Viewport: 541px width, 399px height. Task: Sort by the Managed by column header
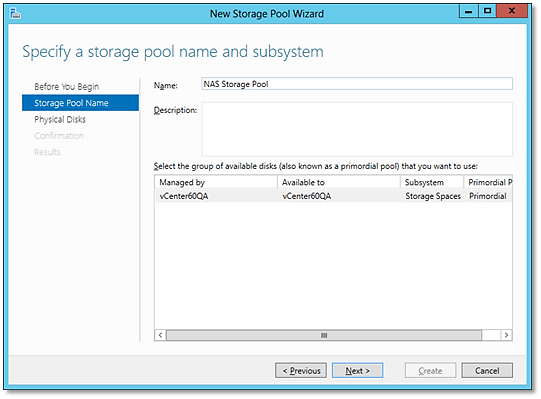pos(216,182)
